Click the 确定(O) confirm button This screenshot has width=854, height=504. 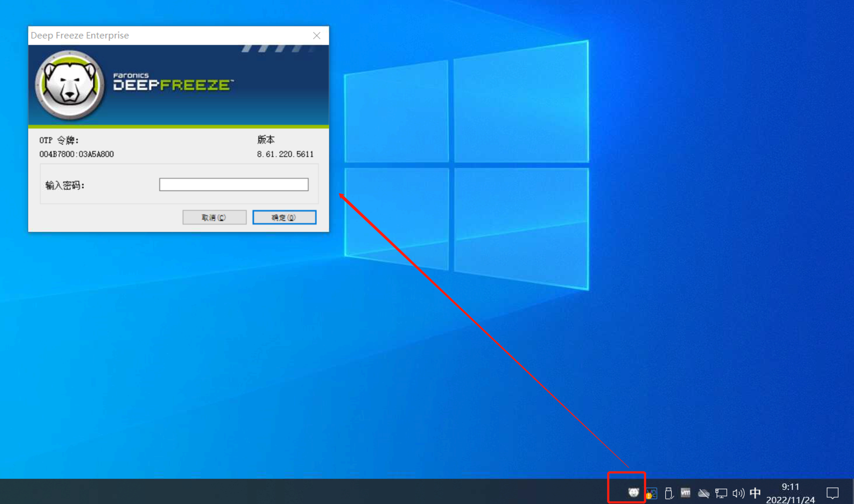(284, 217)
